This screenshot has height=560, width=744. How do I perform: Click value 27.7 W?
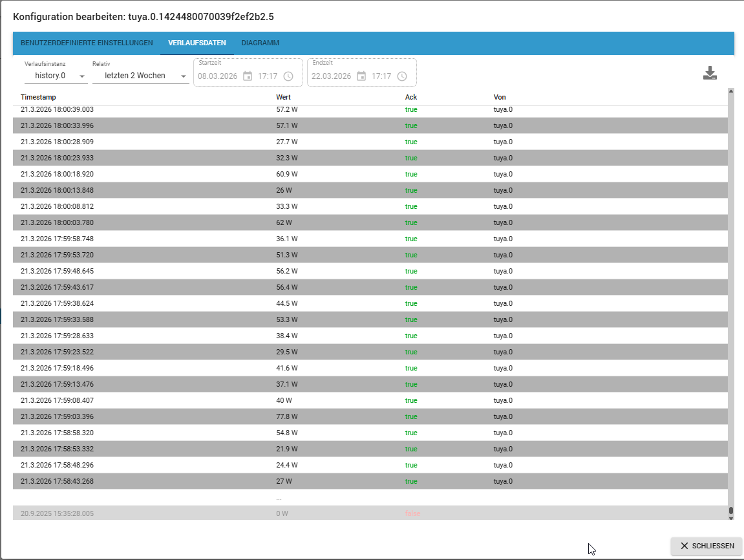coord(286,142)
